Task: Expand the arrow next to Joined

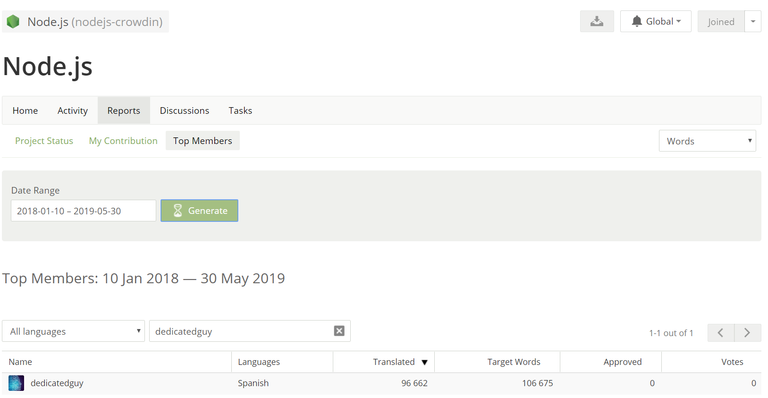Action: coord(753,22)
